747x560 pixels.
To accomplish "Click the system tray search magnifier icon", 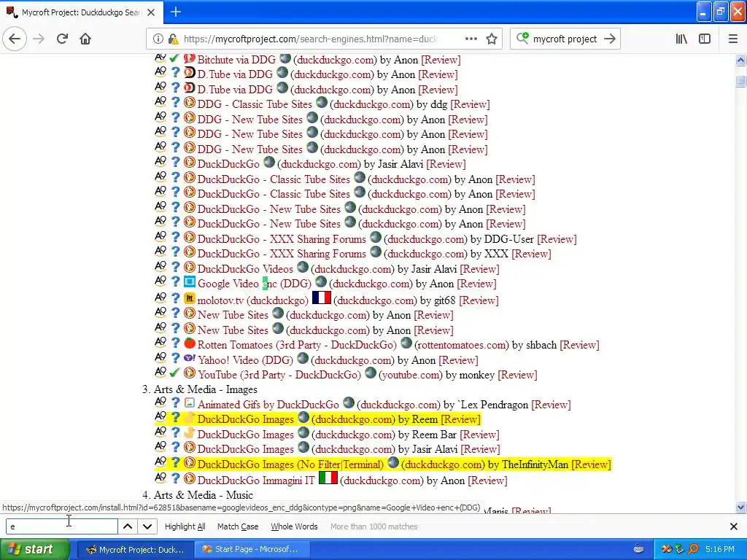I will 693,549.
